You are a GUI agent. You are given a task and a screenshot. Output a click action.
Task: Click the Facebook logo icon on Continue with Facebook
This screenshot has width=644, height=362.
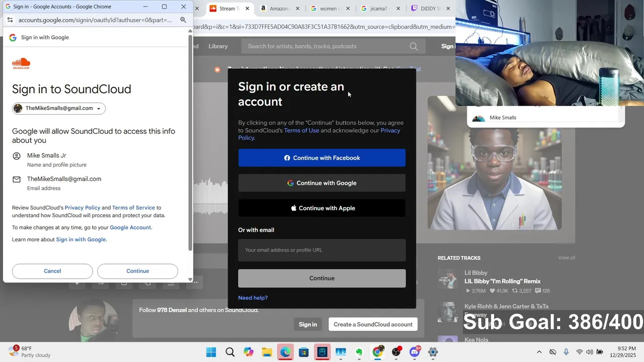(287, 158)
